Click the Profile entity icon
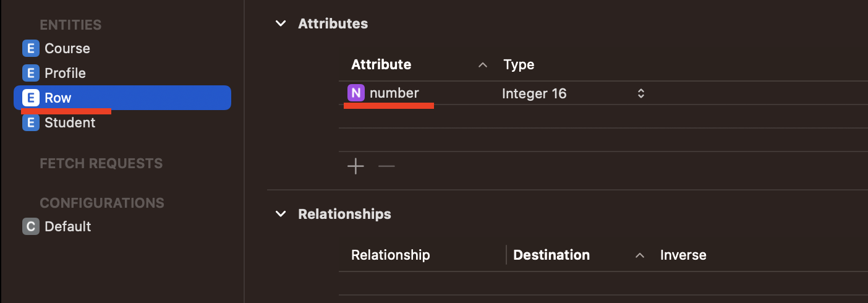Screen dimensions: 868x303 30,73
